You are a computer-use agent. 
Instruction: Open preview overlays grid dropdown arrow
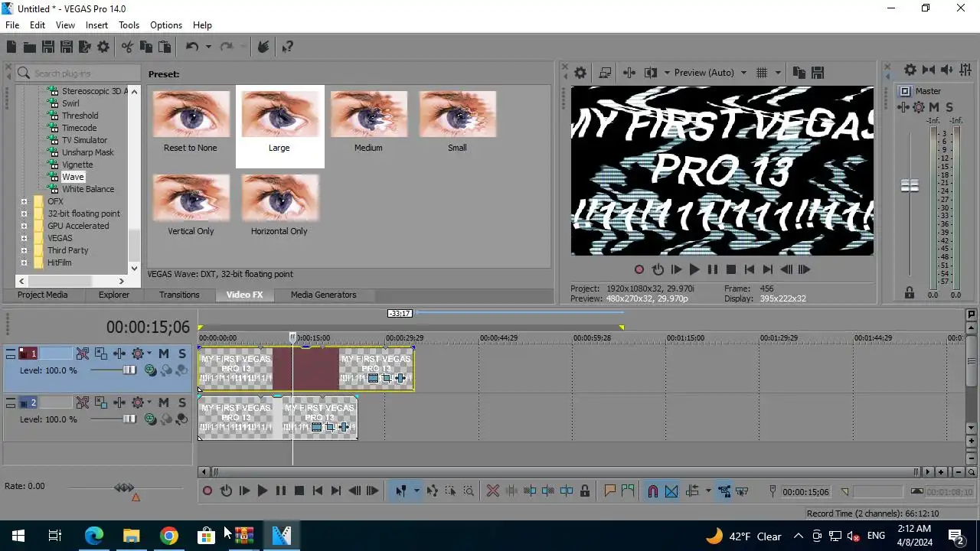click(x=778, y=73)
